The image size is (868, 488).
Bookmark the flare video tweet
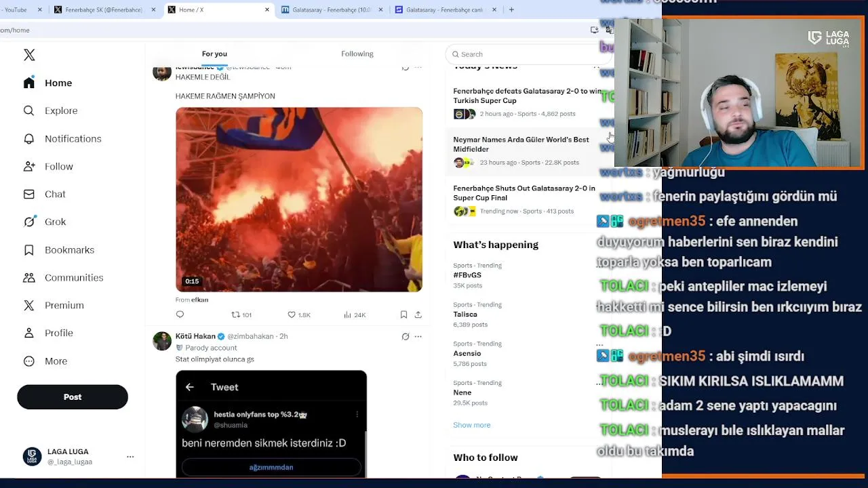[403, 314]
